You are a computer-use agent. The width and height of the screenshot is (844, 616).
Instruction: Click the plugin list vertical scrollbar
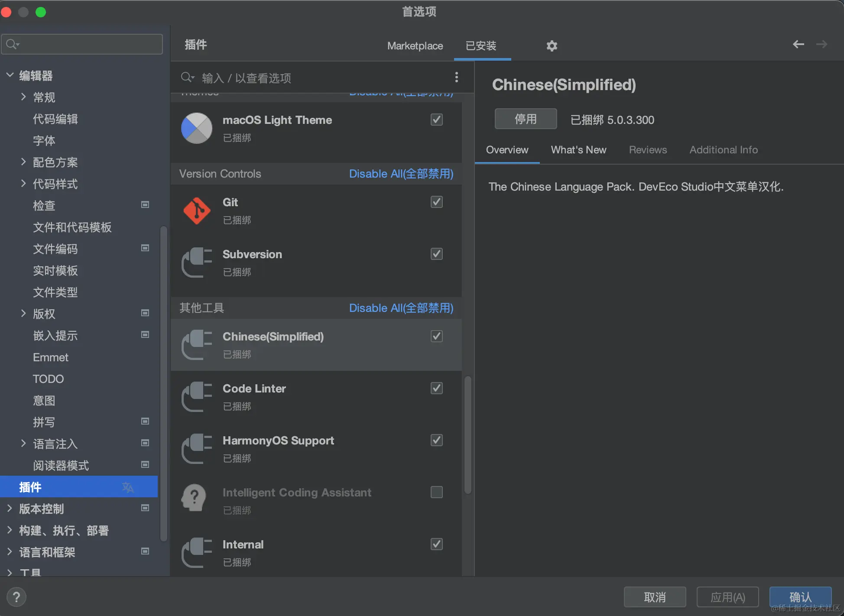point(467,435)
